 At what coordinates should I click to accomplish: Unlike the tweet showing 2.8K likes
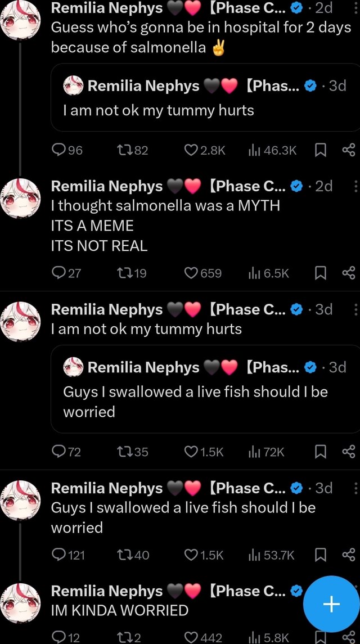click(193, 150)
